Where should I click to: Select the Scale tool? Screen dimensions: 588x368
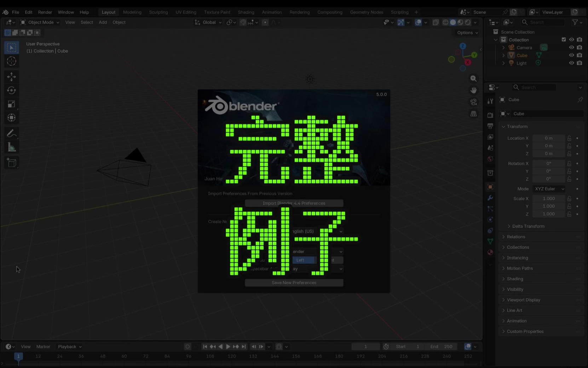pos(11,104)
